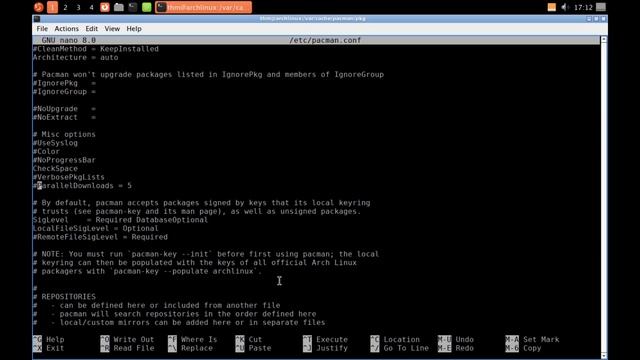This screenshot has height=360, width=640.
Task: Click the '# Misc options' comment
Action: pos(64,134)
